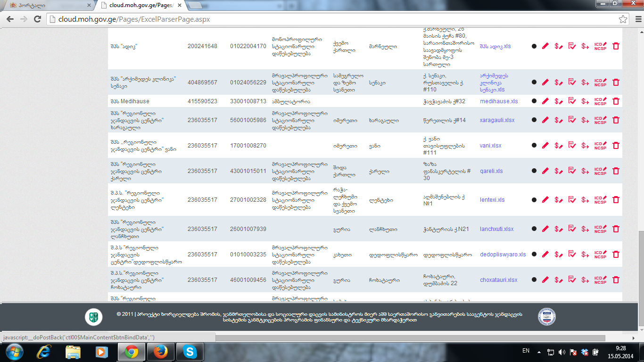Delete the xaragauli.xlsx row with trash icon
Screen dimensions: 644x362
616,120
